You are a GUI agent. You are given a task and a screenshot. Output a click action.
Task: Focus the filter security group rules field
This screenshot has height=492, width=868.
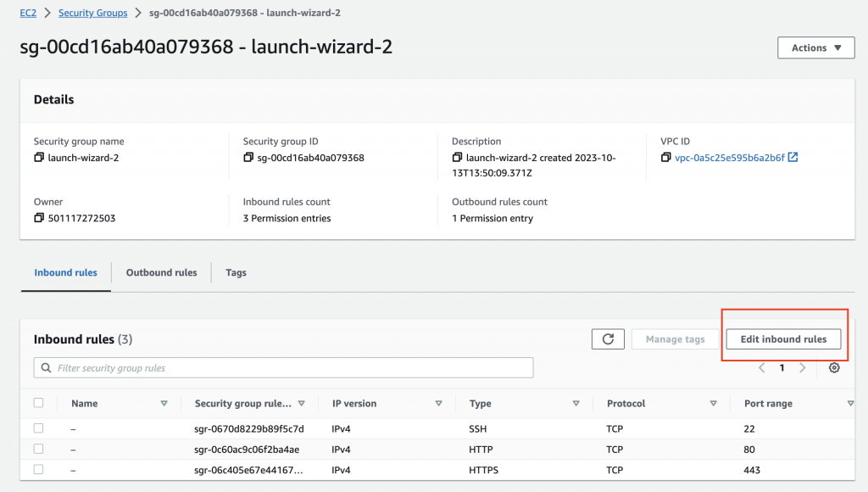click(283, 368)
